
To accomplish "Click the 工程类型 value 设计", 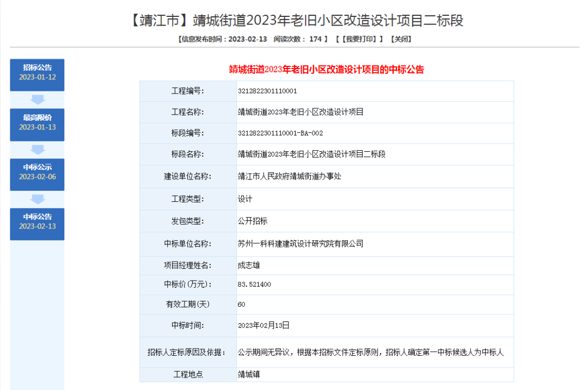I will 245,199.
